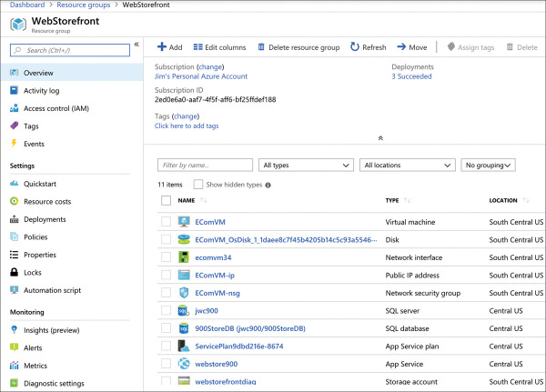Click the ecomvm34 network interface icon
The width and height of the screenshot is (546, 392).
[184, 257]
